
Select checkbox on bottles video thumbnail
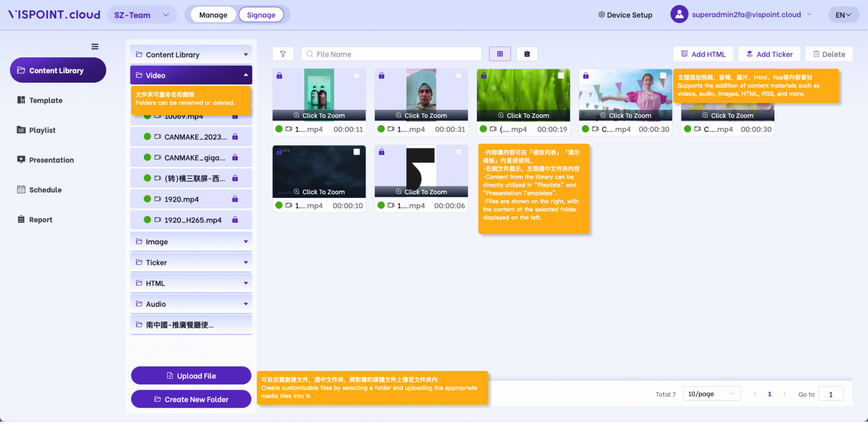click(357, 76)
